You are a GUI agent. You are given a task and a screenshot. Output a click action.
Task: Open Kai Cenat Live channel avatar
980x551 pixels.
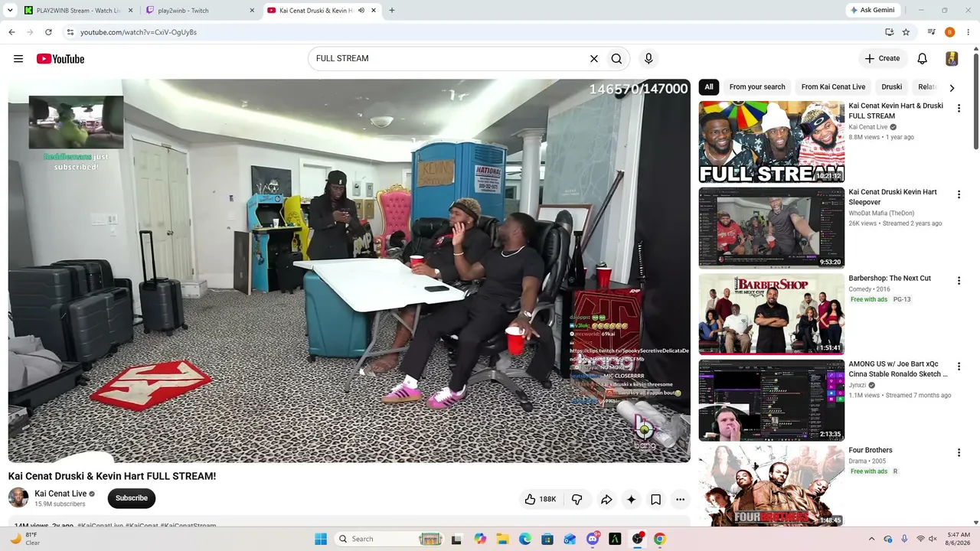18,498
